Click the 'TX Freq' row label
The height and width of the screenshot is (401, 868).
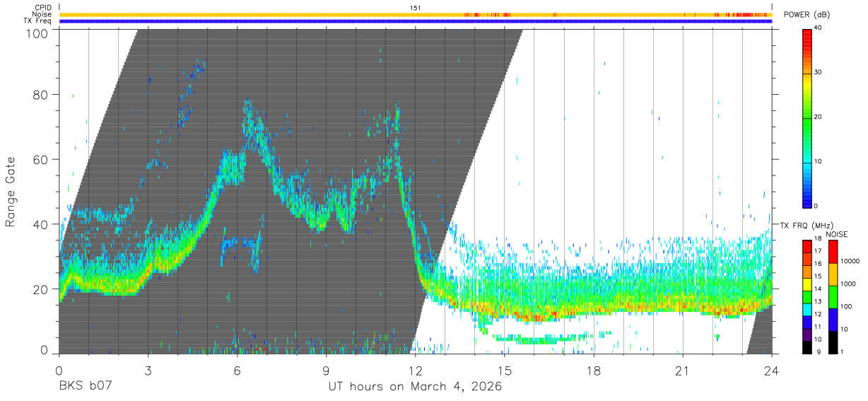coord(38,21)
